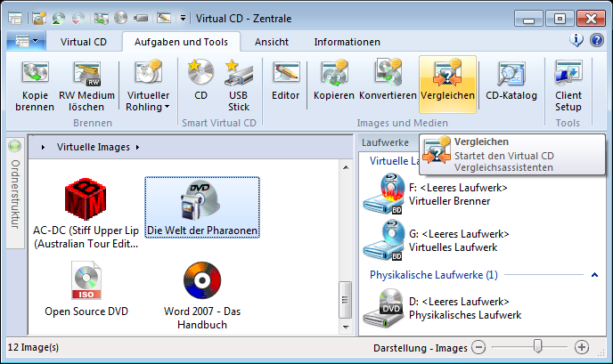Click the 12 Image(s) status text
Image resolution: width=613 pixels, height=364 pixels.
(33, 347)
